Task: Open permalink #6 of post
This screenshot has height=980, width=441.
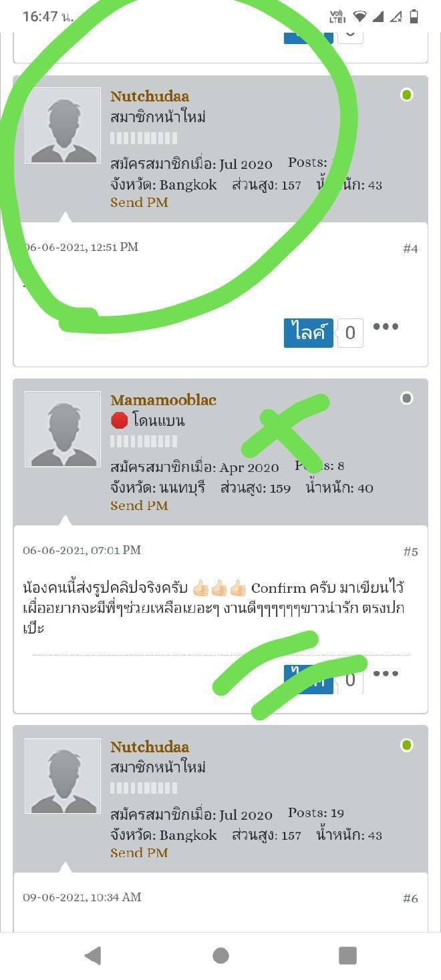Action: point(410,899)
